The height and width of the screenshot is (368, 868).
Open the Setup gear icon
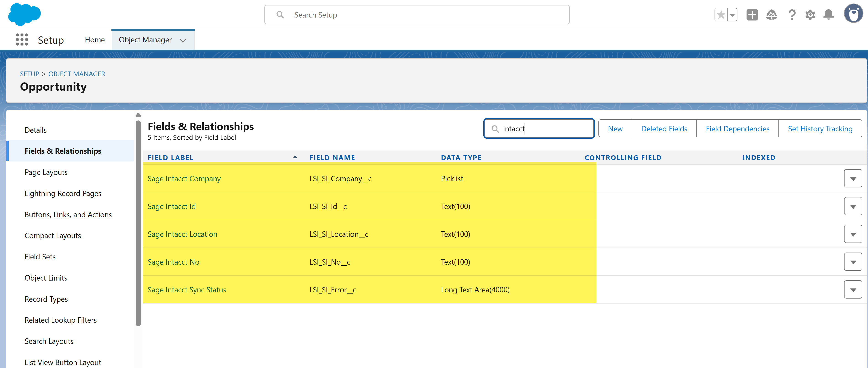(x=810, y=15)
